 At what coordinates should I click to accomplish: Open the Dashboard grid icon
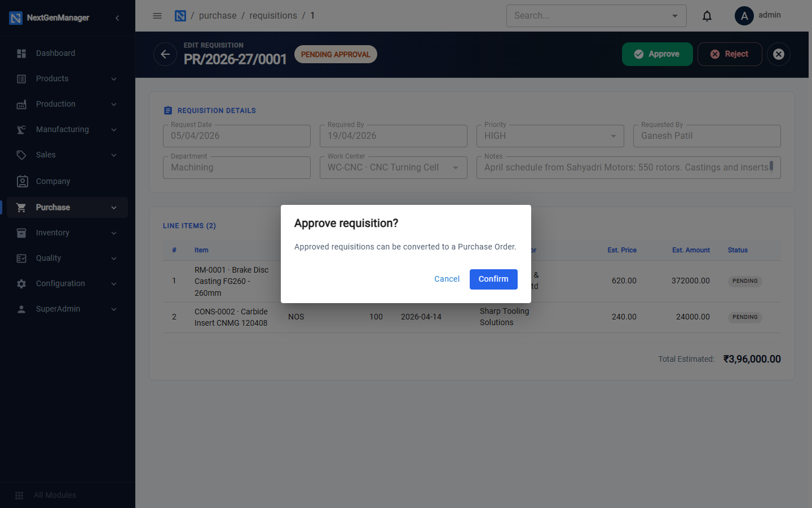click(21, 54)
